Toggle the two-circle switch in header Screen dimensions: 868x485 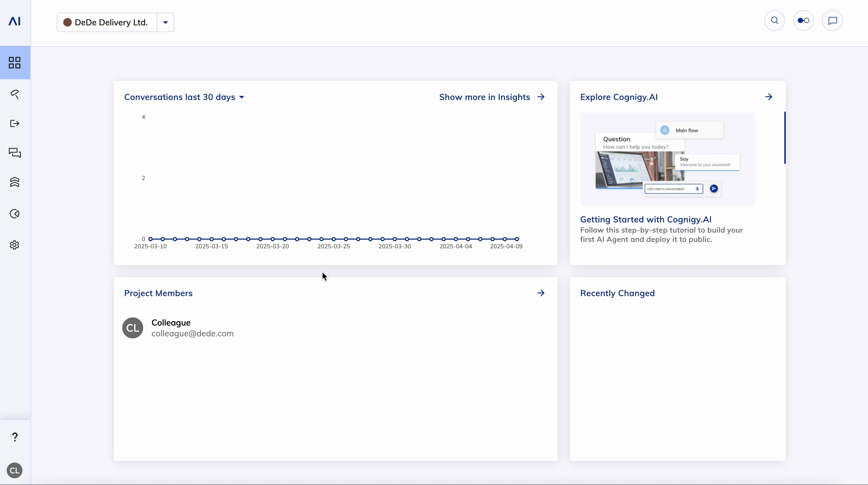(x=804, y=20)
